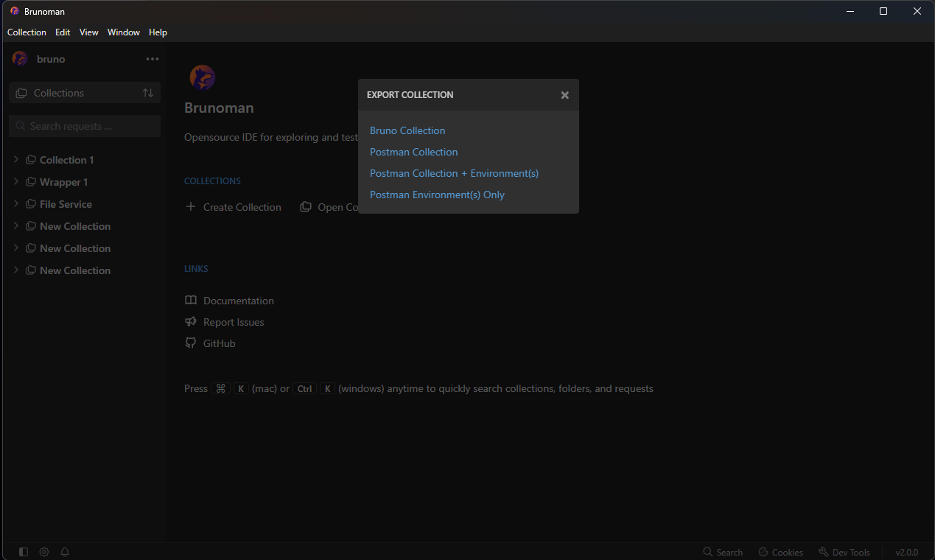
Task: Open quick Search from the status bar
Action: coord(723,551)
